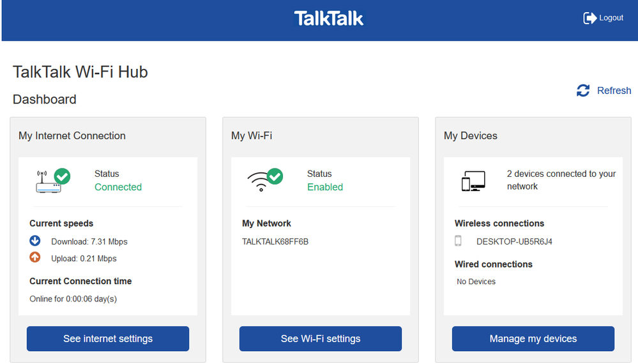The width and height of the screenshot is (638, 364).
Task: Click the router connection status icon
Action: point(53,181)
